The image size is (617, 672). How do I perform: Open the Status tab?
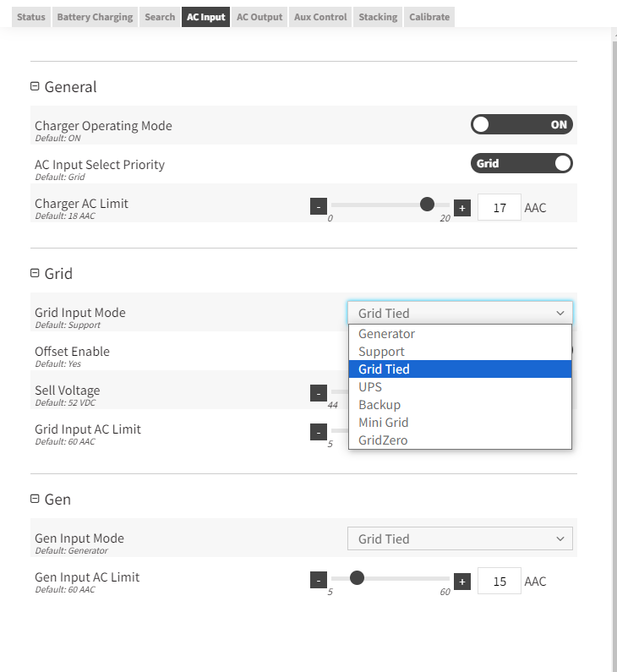pos(31,17)
